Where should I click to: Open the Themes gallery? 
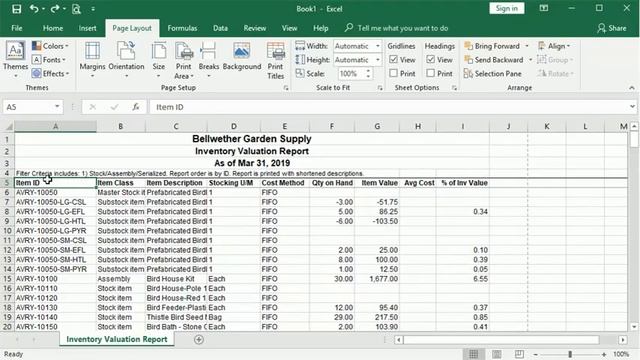click(x=16, y=60)
